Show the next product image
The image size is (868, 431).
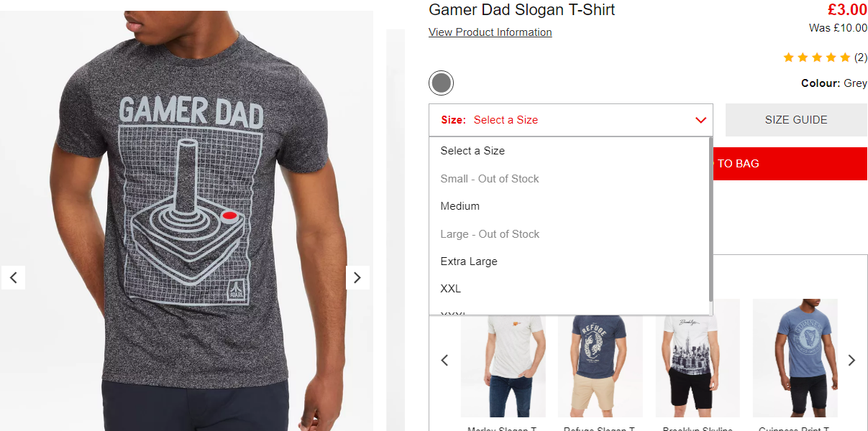[x=357, y=277]
